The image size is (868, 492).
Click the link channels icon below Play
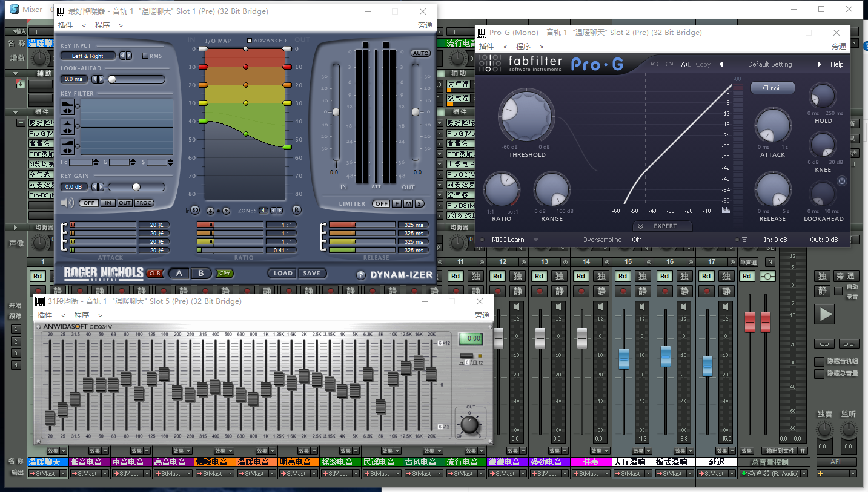click(x=824, y=344)
